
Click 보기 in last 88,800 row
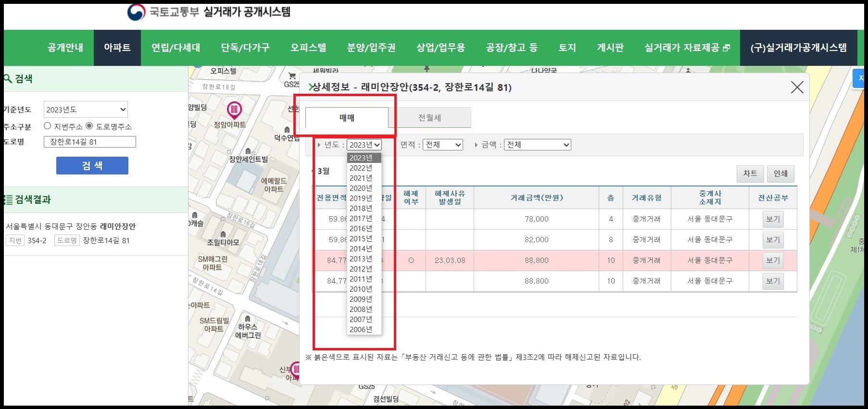coord(773,281)
